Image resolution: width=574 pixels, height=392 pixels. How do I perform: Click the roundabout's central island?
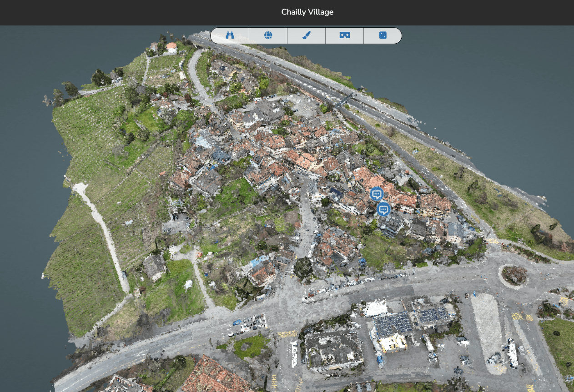[514, 275]
